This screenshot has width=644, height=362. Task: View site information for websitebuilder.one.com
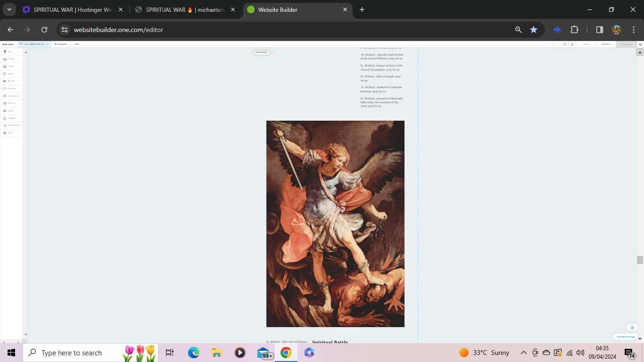coord(65,30)
